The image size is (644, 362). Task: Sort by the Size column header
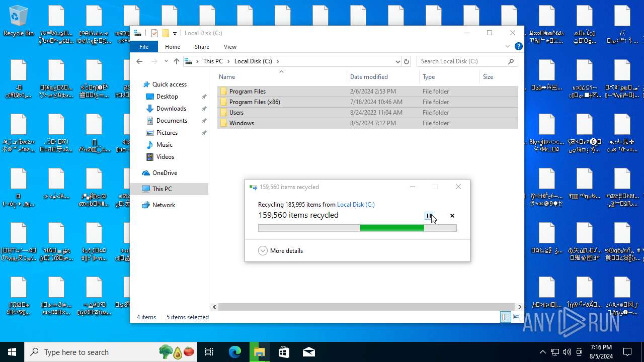(x=499, y=77)
